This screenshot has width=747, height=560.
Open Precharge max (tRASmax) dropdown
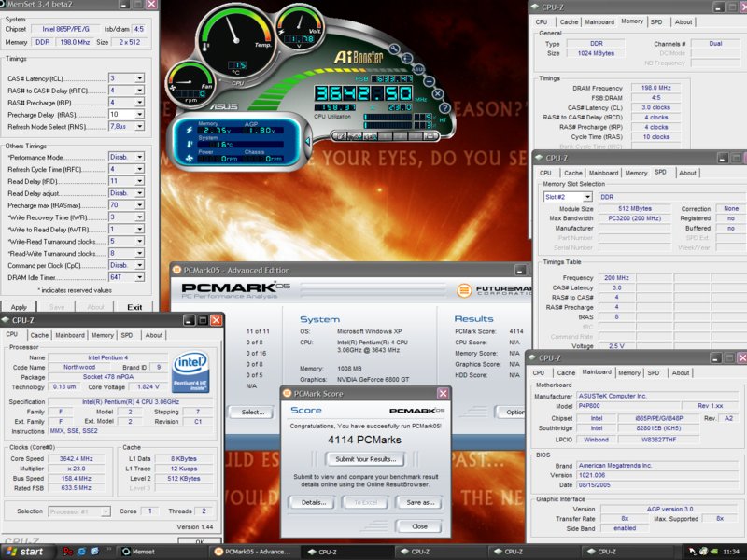point(139,205)
